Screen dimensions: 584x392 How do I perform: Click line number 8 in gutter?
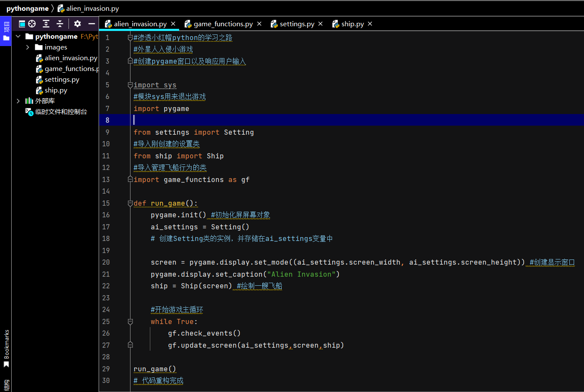click(x=107, y=120)
